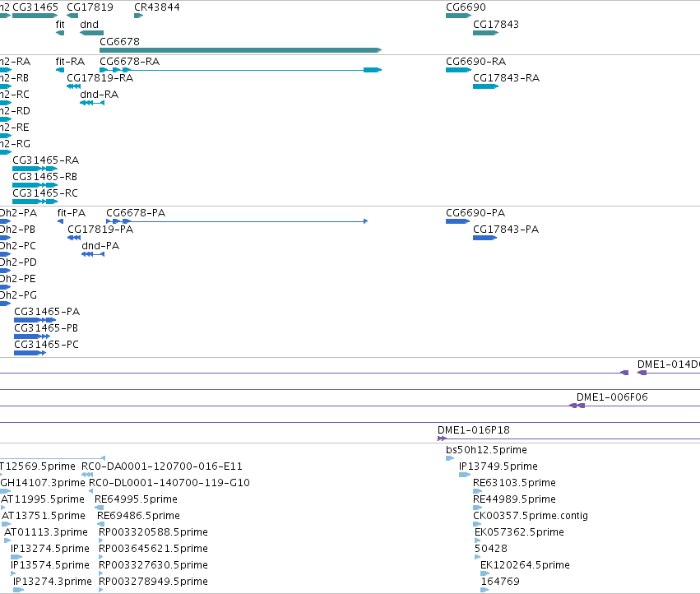Click the Dh2-PA protein label
This screenshot has height=594, width=700.
click(x=18, y=212)
